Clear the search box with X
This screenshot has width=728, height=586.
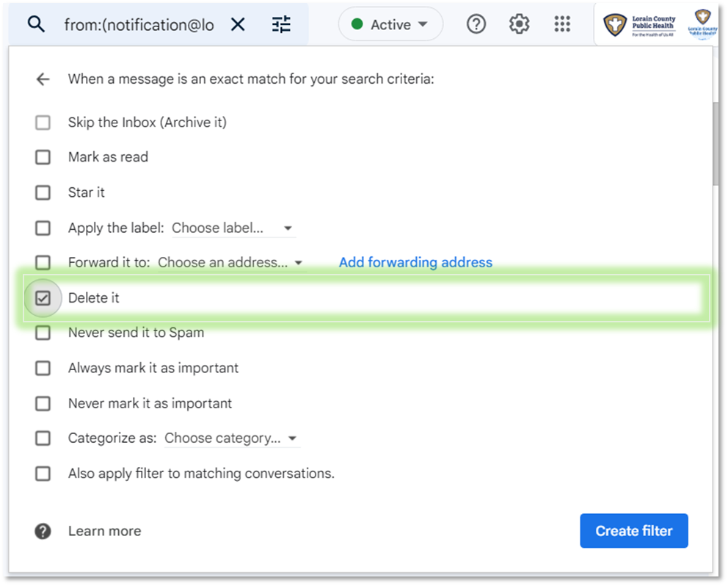point(238,24)
